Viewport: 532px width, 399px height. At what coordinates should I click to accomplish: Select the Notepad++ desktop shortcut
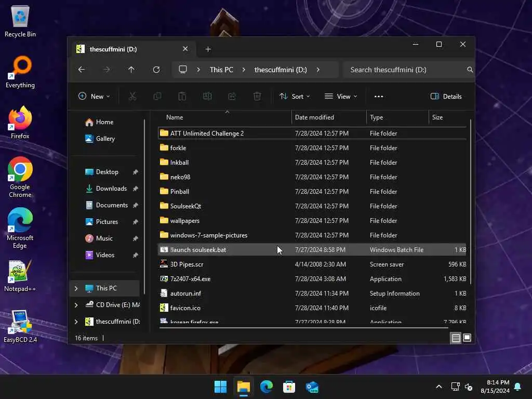pyautogui.click(x=20, y=276)
